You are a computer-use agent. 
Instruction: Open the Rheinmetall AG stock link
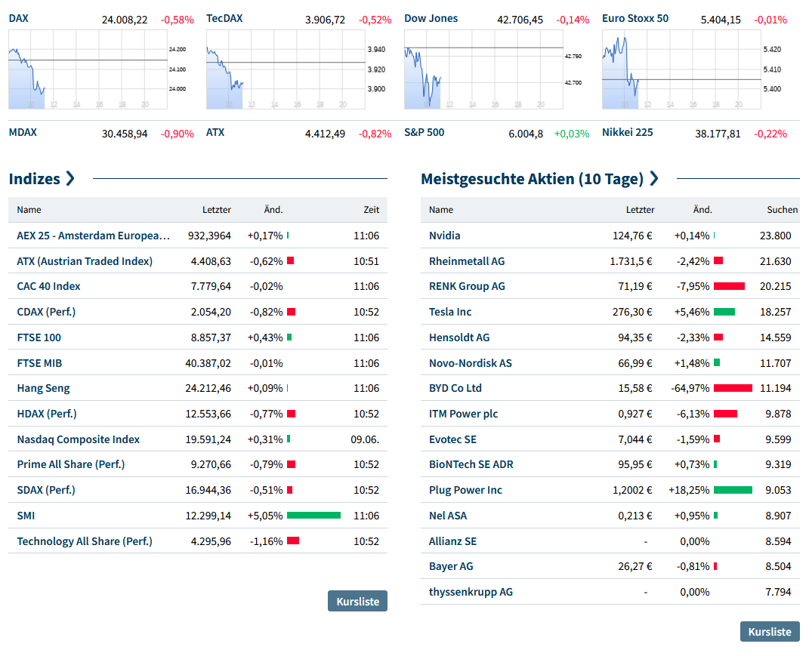[467, 261]
